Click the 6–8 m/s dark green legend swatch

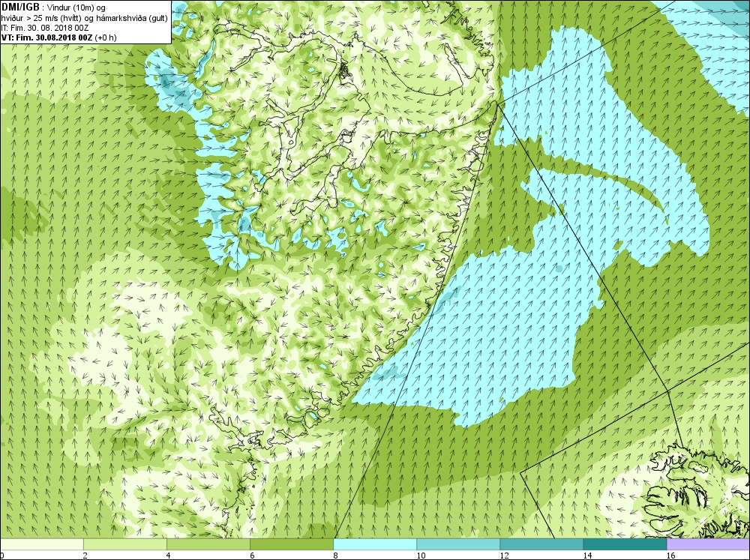(292, 544)
